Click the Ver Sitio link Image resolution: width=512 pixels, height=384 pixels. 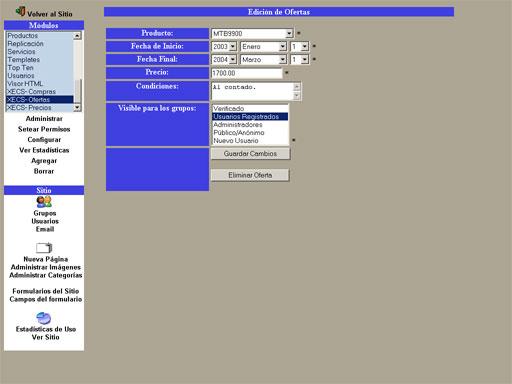45,337
